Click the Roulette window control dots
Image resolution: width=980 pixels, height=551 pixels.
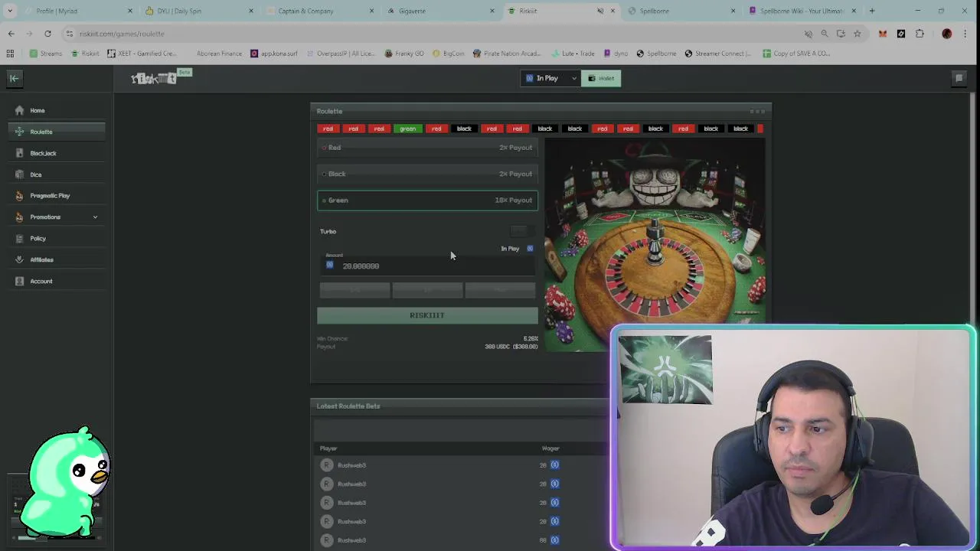point(757,112)
